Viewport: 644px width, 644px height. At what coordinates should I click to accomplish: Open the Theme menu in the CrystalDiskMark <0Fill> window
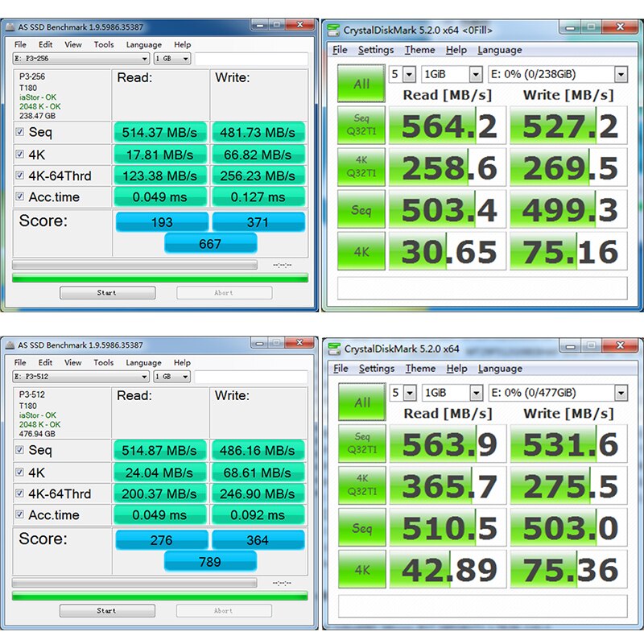pos(419,50)
